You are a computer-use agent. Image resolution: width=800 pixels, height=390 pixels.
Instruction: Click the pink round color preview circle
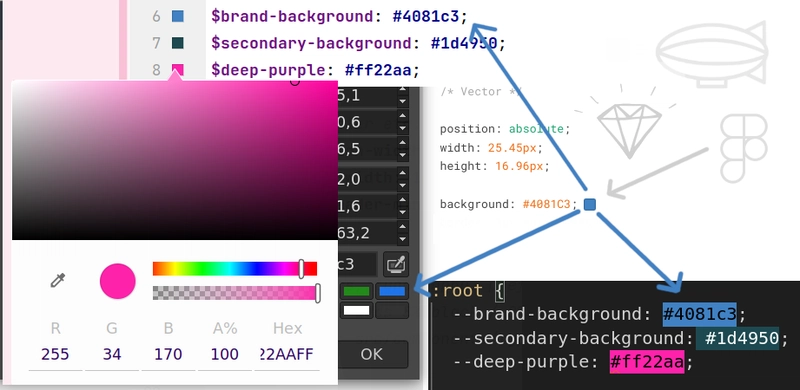[117, 281]
